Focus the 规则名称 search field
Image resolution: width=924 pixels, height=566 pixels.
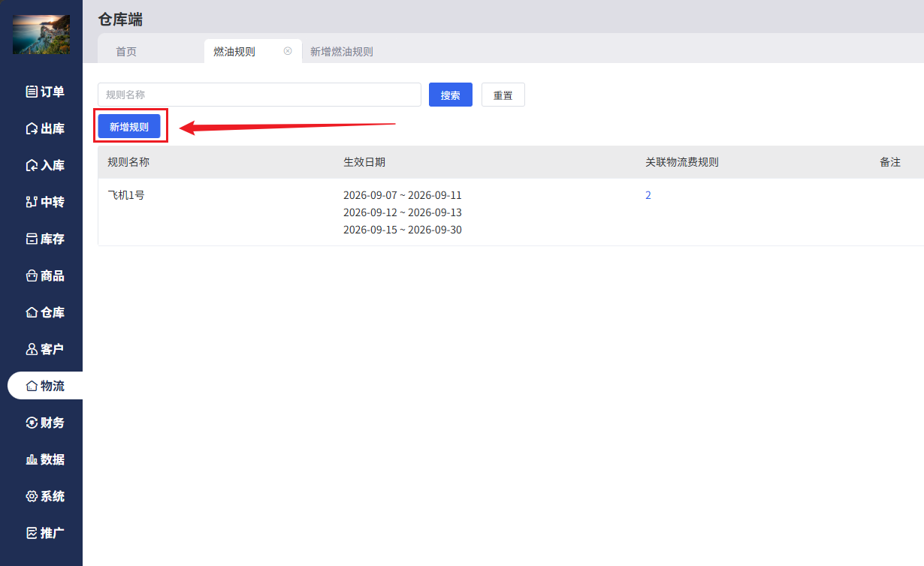[259, 95]
